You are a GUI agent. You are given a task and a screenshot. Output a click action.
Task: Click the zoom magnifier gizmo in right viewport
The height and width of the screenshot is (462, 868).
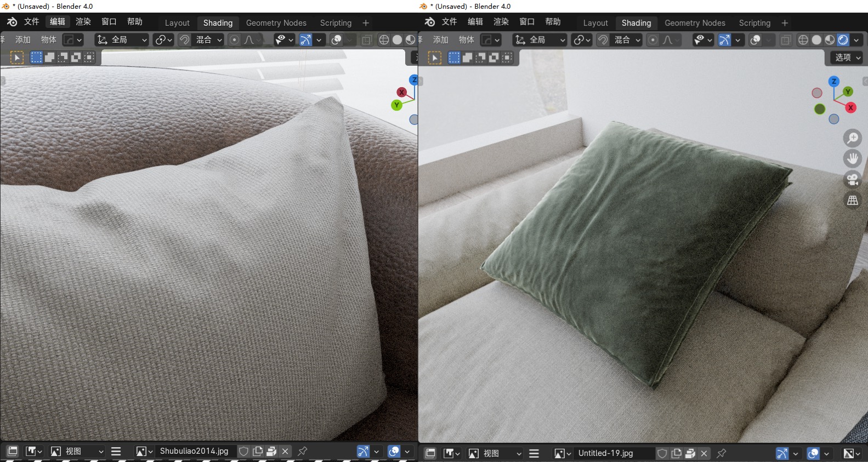pos(852,138)
